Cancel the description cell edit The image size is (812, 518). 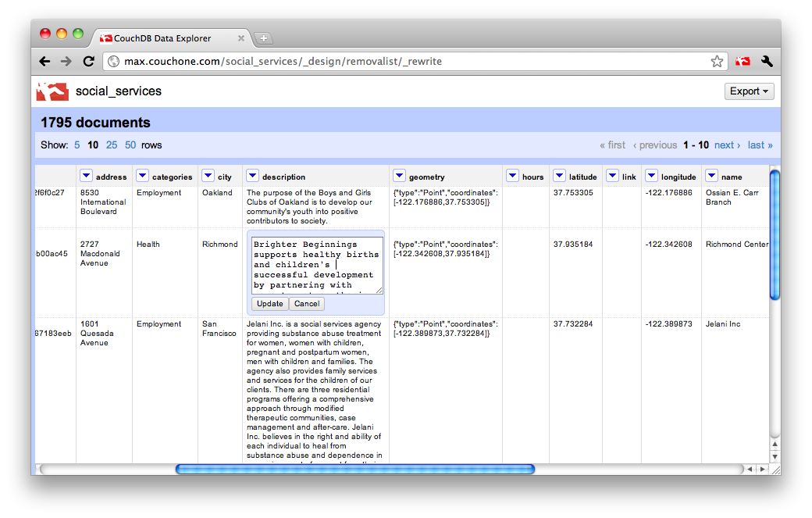coord(307,304)
